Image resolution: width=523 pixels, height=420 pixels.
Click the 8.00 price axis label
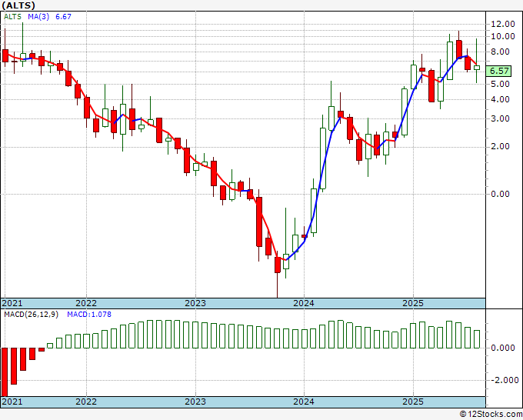[x=501, y=52]
